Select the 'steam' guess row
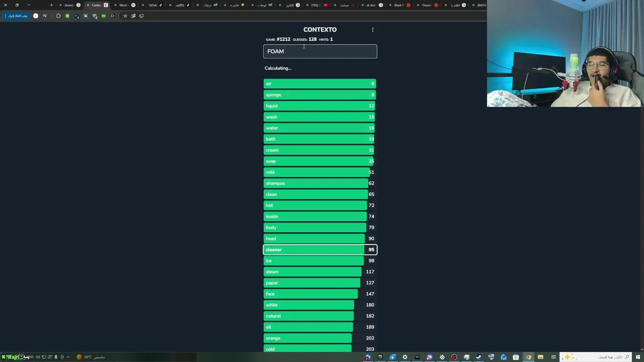Viewport: 644px width, 362px height. click(x=320, y=271)
